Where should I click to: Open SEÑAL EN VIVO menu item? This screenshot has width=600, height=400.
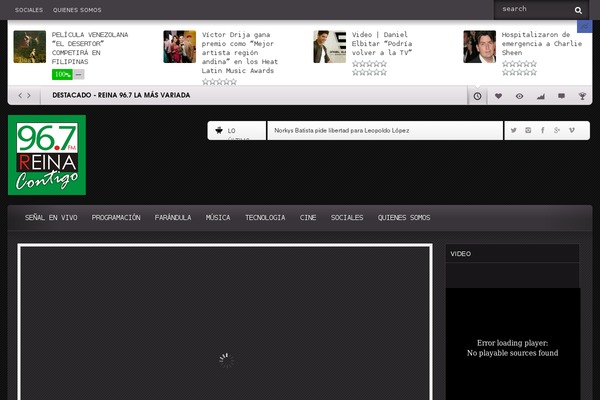(x=51, y=217)
